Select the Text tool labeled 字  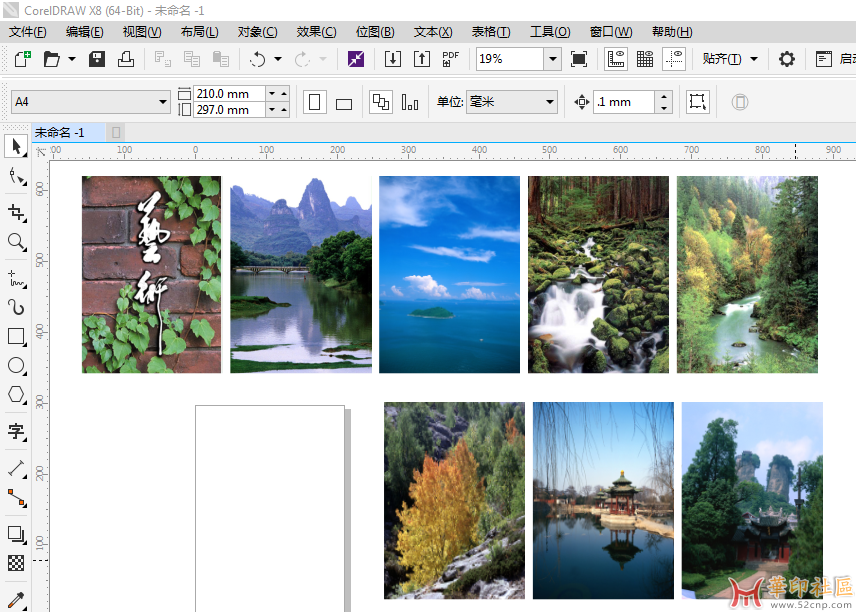point(17,431)
